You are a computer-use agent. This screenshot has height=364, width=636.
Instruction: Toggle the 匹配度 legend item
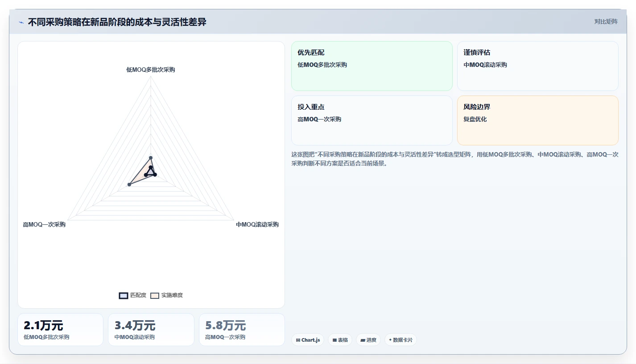click(132, 295)
